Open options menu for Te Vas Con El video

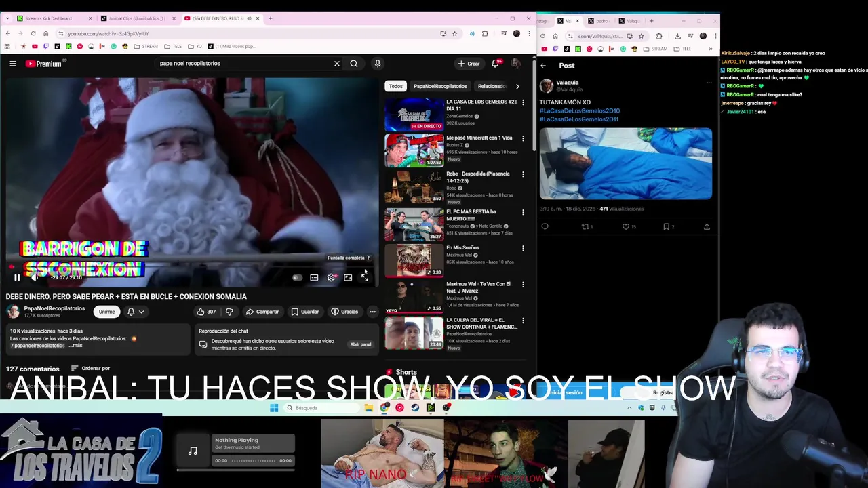click(x=523, y=285)
